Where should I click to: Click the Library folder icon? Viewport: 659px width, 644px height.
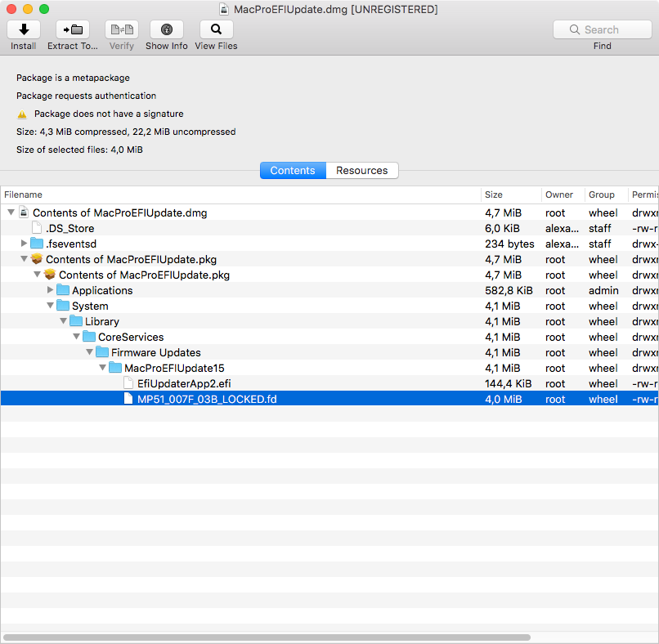click(76, 321)
